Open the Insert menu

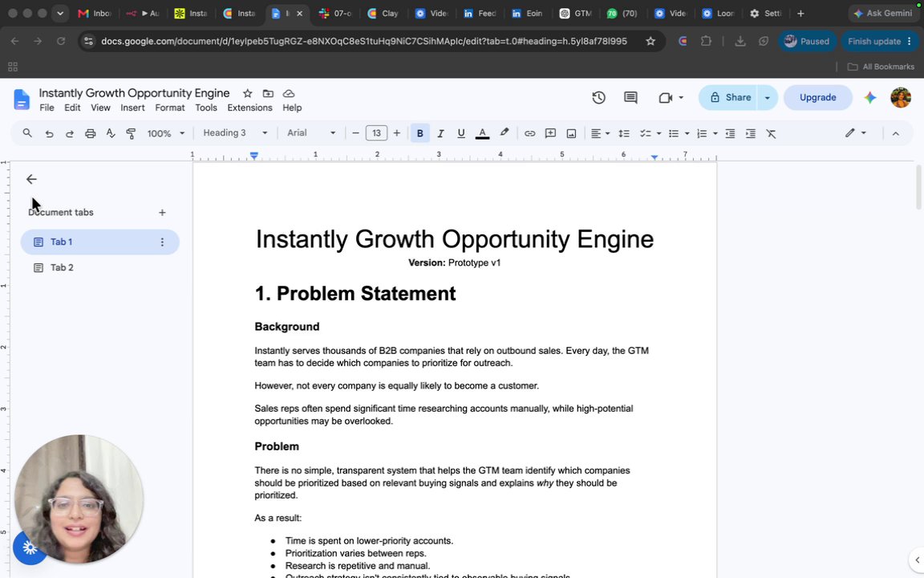132,108
